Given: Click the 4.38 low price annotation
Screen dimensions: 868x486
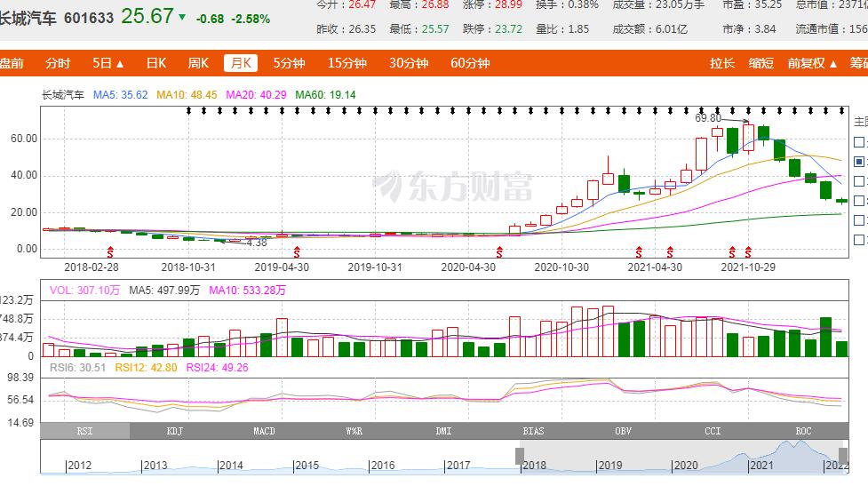Looking at the screenshot, I should 257,243.
